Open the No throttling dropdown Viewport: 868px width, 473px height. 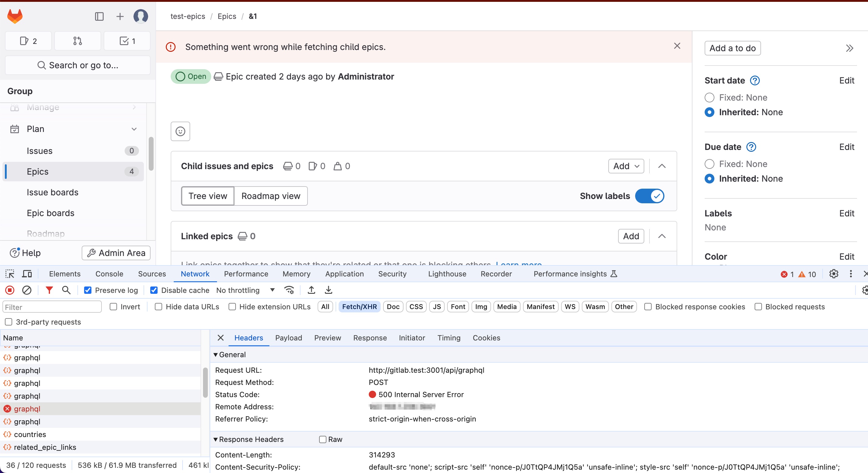click(x=246, y=290)
